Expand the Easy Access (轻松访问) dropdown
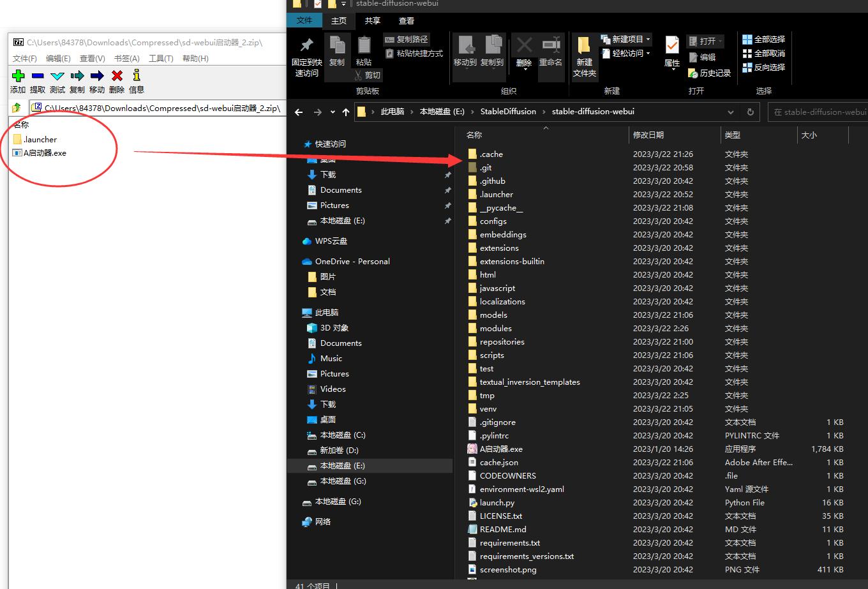Screen dimensions: 868x589 648,54
